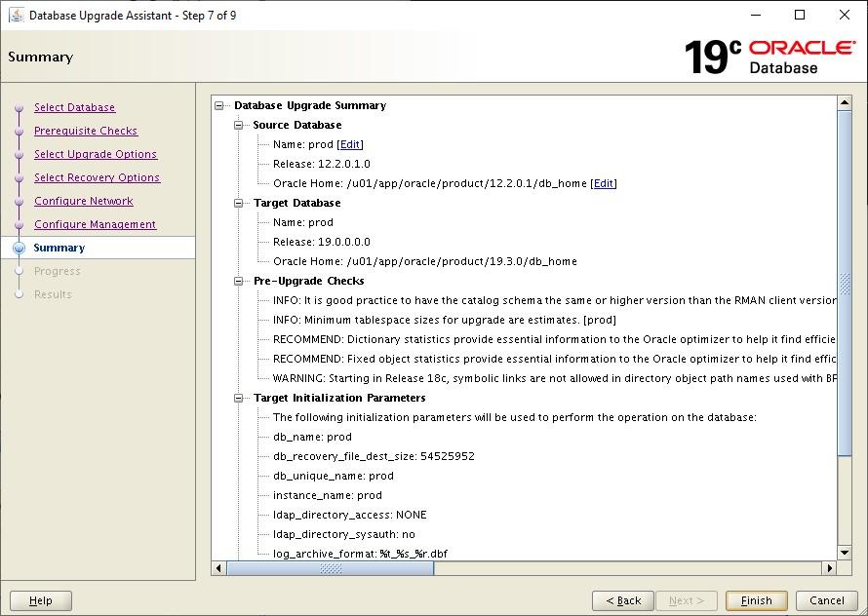Open the Prerequisite Checks step
The height and width of the screenshot is (616, 868).
(85, 131)
